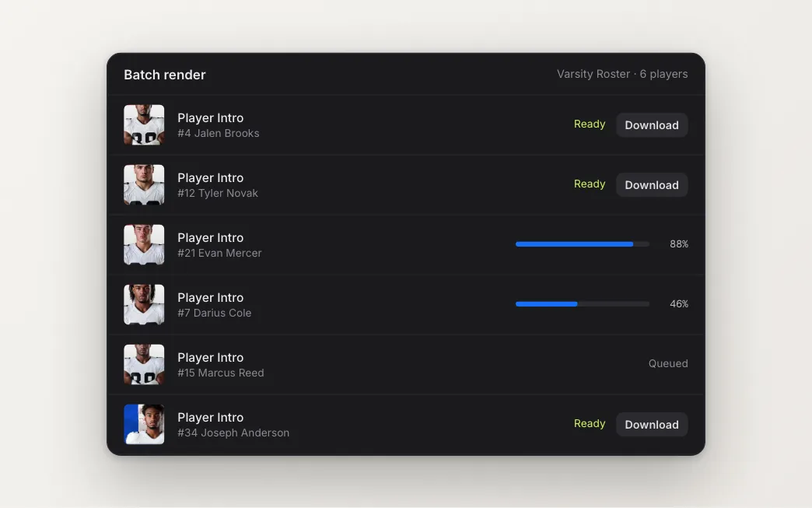Click the Ready status for Jalen Brooks

590,124
